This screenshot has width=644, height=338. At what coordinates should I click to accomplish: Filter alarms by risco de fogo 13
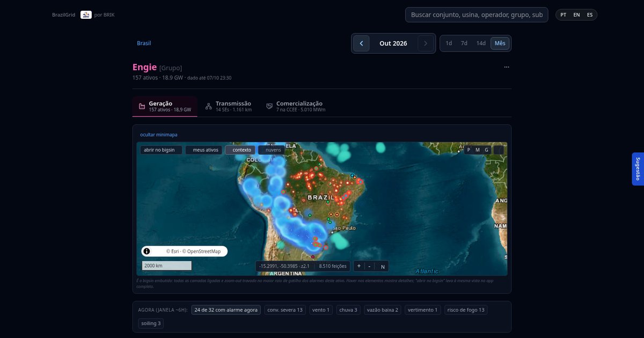point(466,310)
